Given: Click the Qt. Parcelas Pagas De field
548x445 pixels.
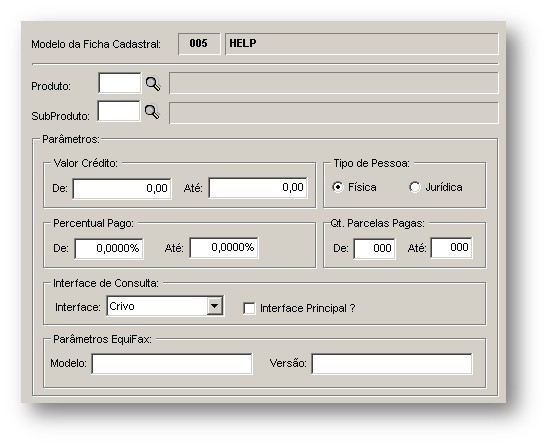Looking at the screenshot, I should 374,249.
